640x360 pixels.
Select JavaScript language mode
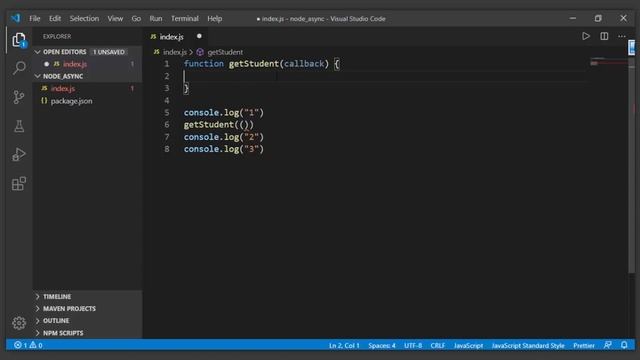point(468,345)
